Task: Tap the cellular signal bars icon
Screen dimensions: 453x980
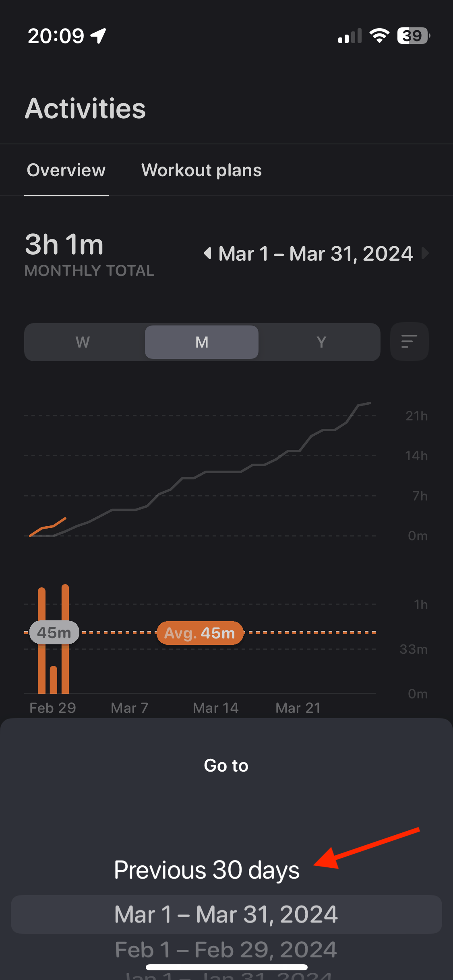Action: [350, 36]
